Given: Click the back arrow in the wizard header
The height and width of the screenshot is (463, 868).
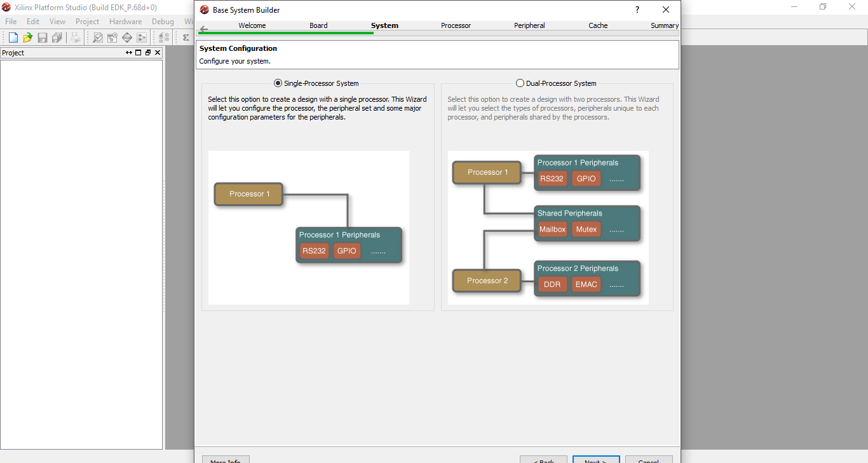Looking at the screenshot, I should pyautogui.click(x=203, y=29).
